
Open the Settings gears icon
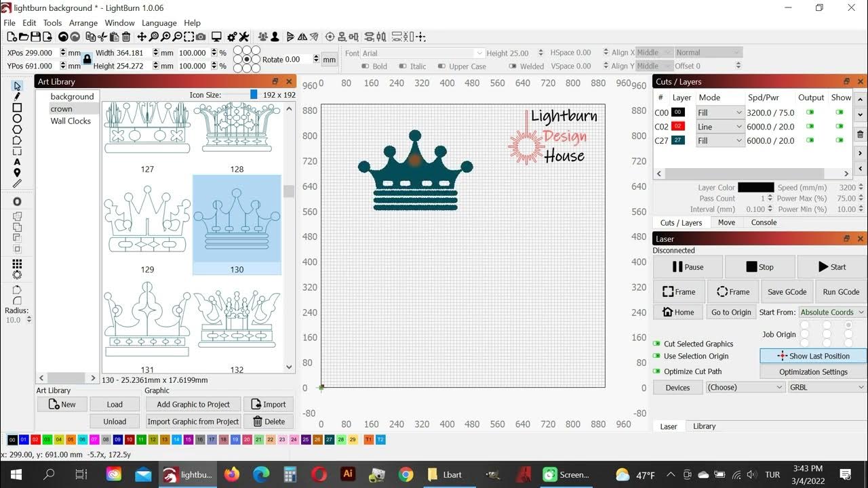point(233,37)
